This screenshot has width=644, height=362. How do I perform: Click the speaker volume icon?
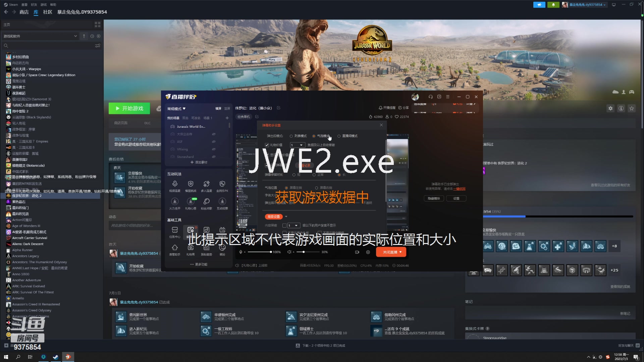click(x=289, y=252)
